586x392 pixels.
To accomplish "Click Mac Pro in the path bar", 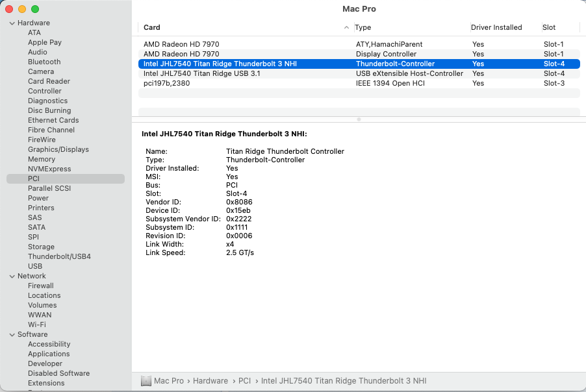I will click(x=169, y=381).
